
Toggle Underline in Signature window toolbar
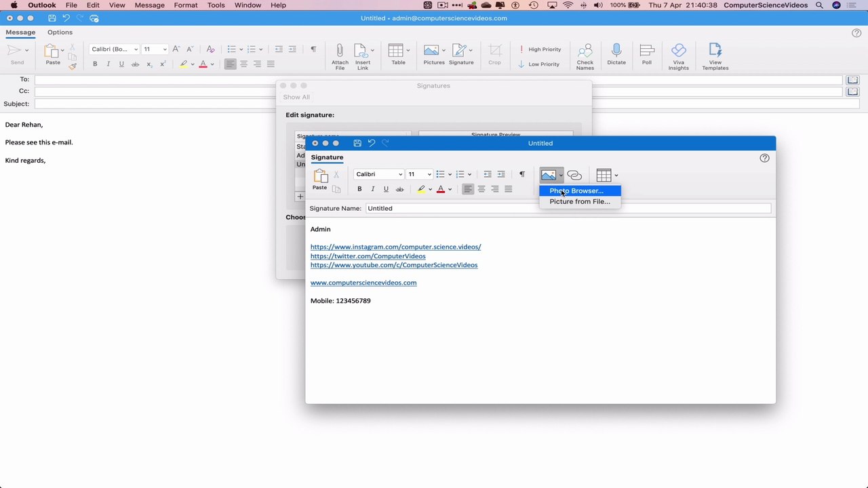click(386, 189)
